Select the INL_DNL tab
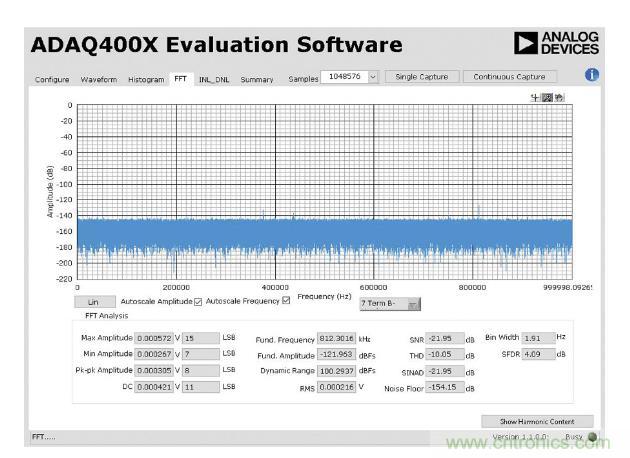630x458 pixels. 213,79
